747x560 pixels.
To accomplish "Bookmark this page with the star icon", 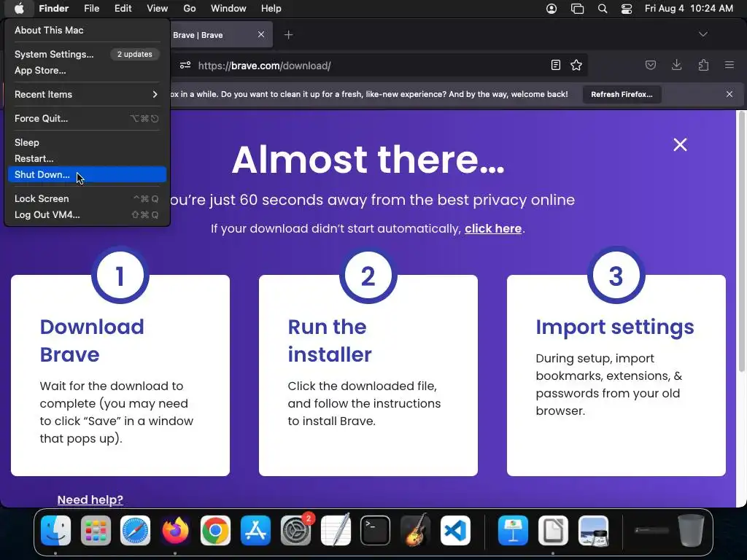I will (576, 65).
